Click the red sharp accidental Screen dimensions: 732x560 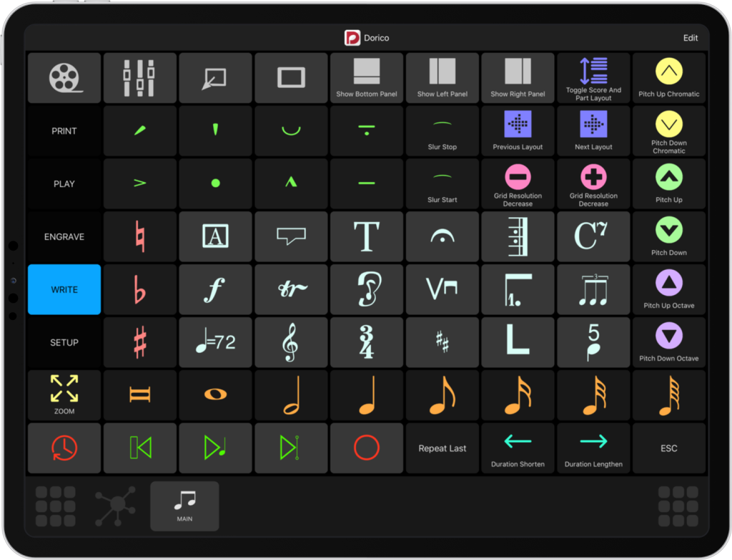pyautogui.click(x=140, y=342)
